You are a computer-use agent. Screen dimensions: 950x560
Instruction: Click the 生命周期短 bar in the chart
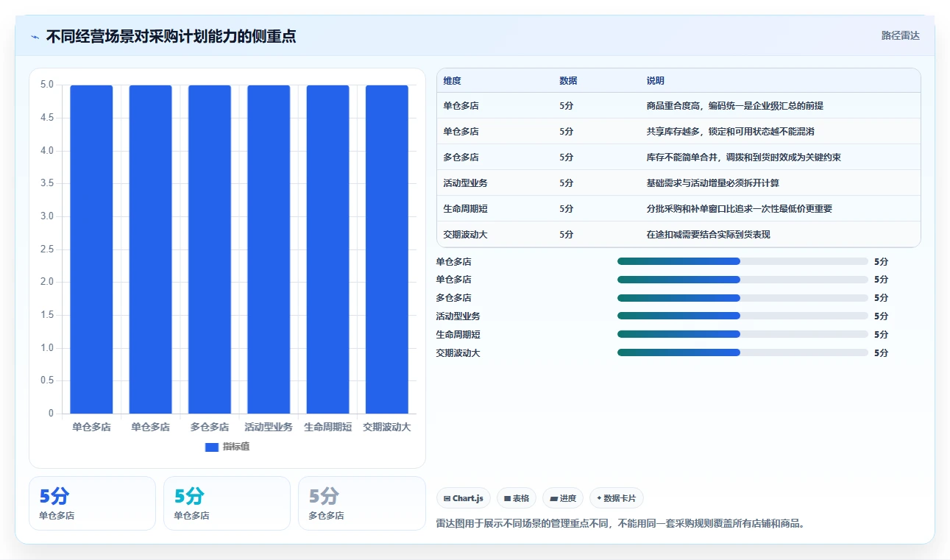pyautogui.click(x=328, y=249)
